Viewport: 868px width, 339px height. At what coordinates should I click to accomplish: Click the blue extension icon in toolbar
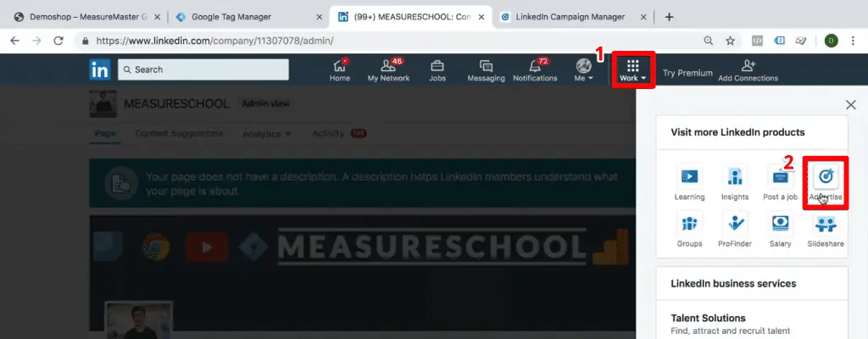[780, 41]
